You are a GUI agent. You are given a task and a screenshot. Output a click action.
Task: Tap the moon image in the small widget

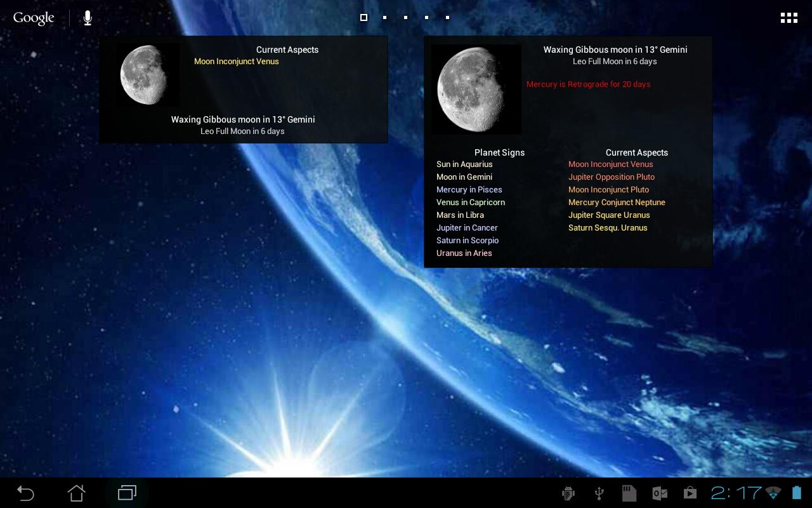(x=145, y=75)
